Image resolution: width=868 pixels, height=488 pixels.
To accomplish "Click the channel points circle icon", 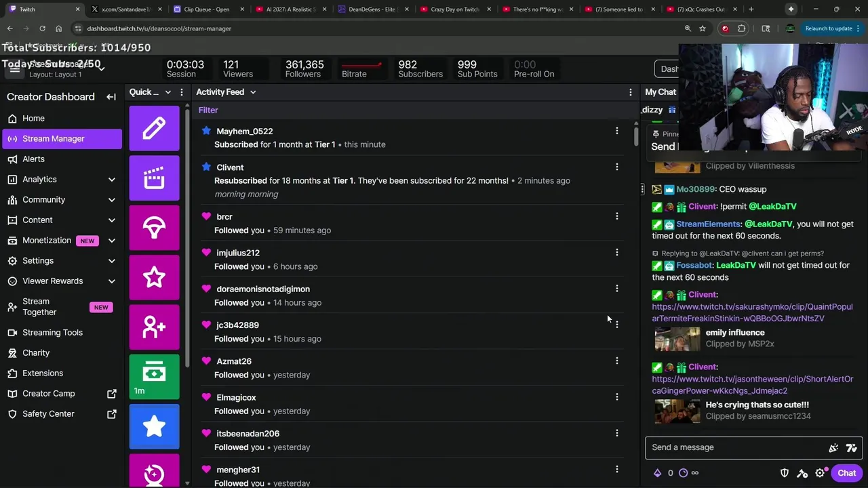I will 684,473.
